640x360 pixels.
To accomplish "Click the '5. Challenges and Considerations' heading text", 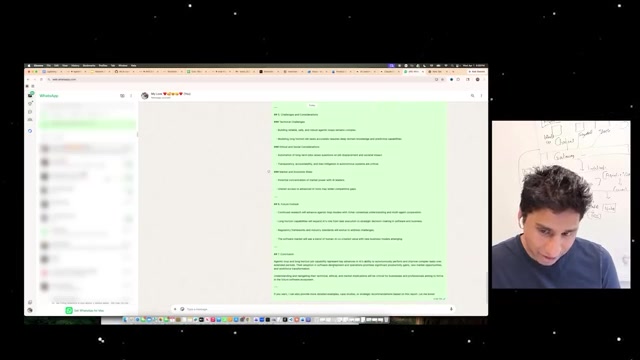I will click(x=299, y=115).
